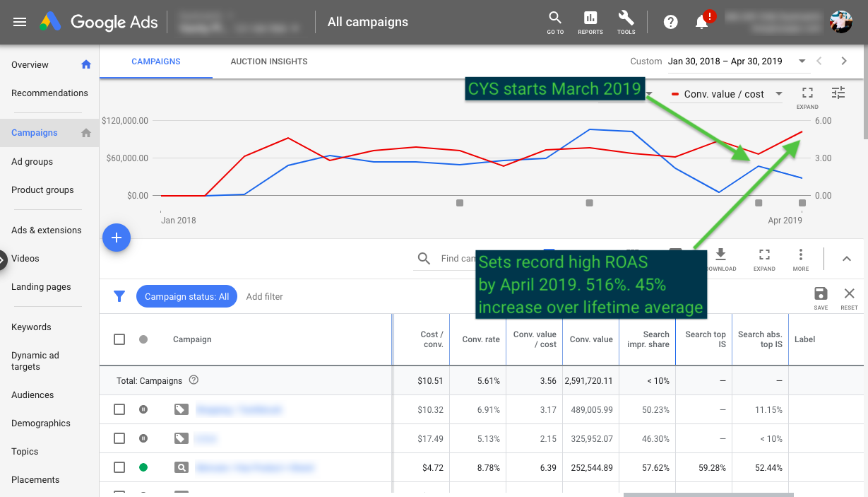Open the help icon beside Total: Campaigns

[194, 380]
